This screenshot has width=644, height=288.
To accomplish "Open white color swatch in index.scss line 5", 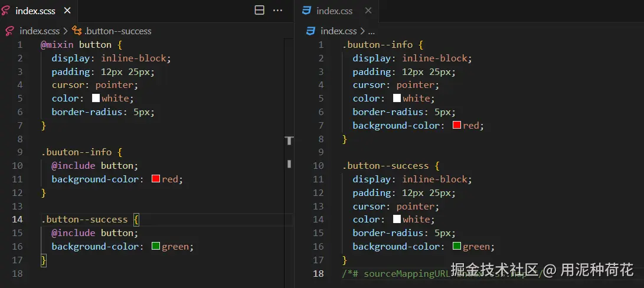I will point(96,98).
